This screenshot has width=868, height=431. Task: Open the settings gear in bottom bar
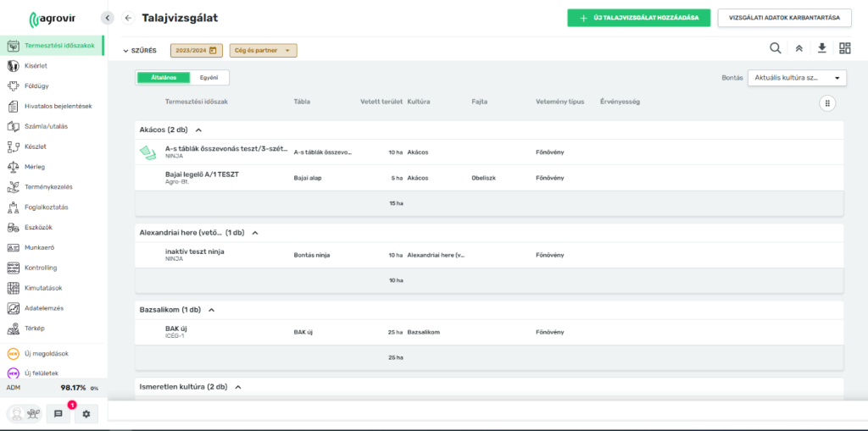86,414
